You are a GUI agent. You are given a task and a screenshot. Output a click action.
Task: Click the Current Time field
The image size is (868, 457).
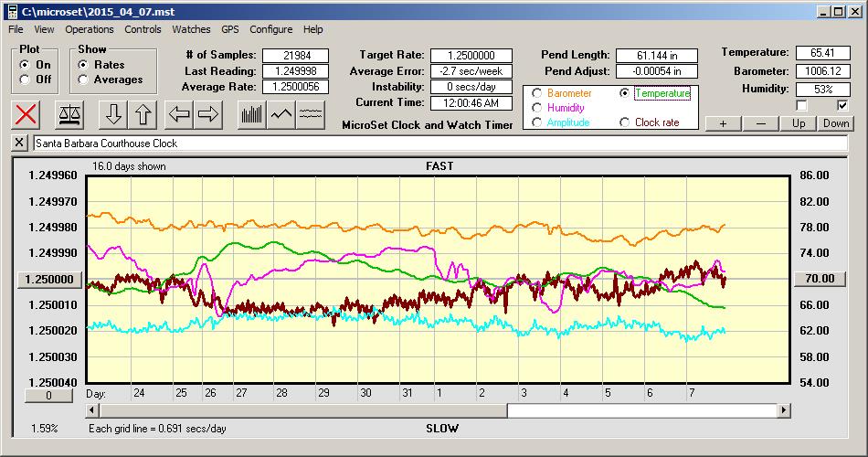click(x=471, y=102)
